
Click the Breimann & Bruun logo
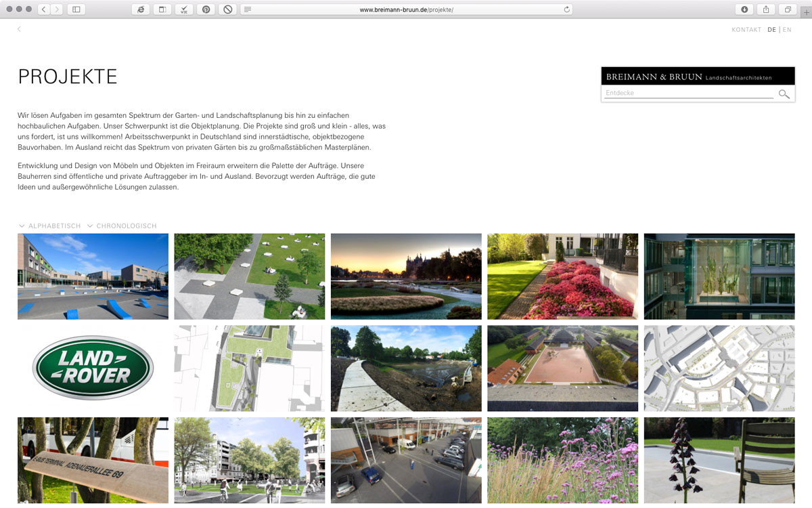click(x=698, y=77)
